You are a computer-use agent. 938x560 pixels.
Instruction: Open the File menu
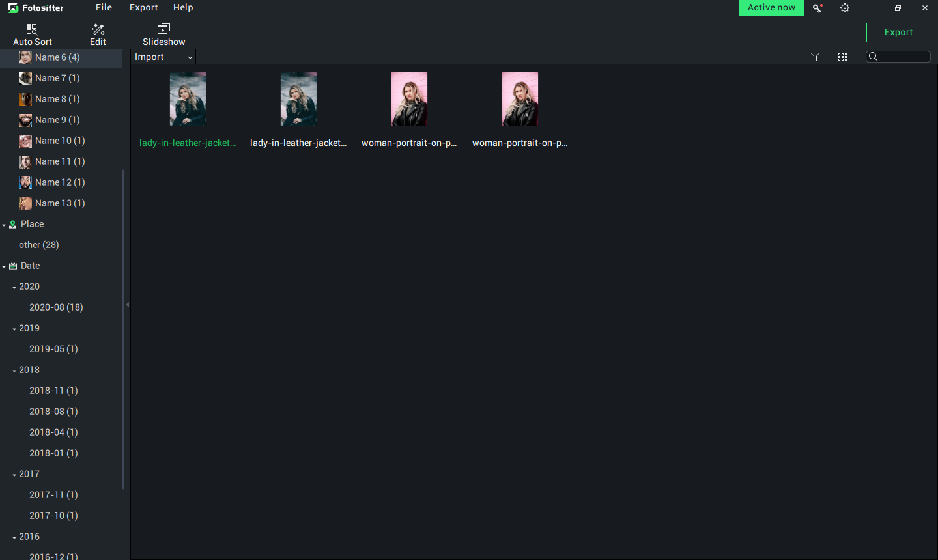[x=104, y=7]
